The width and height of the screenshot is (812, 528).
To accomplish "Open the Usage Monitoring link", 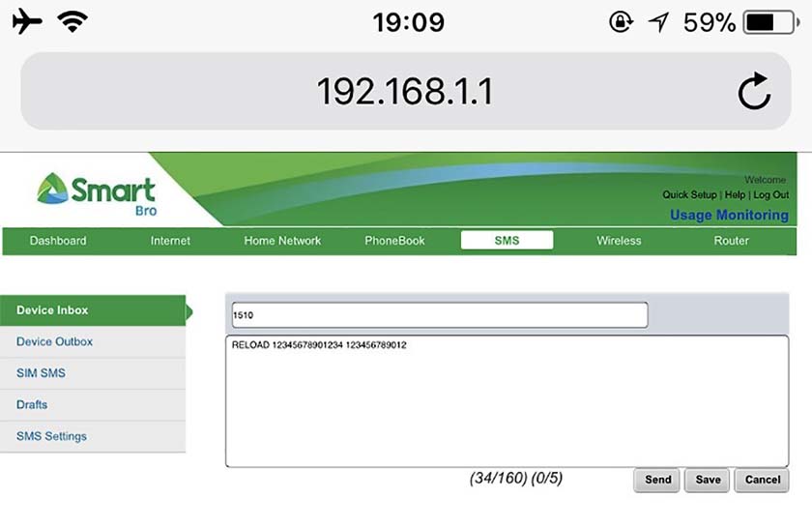I will 729,215.
